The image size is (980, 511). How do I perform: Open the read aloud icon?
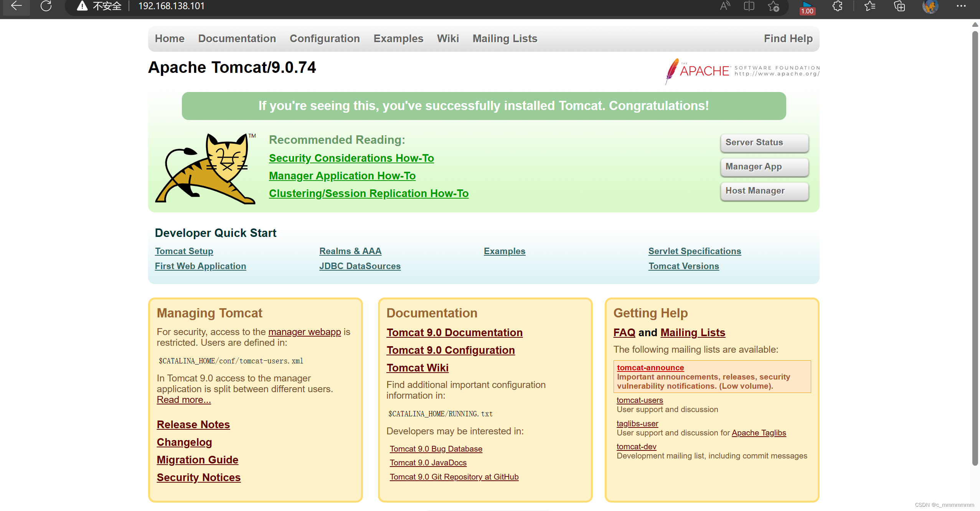point(725,6)
